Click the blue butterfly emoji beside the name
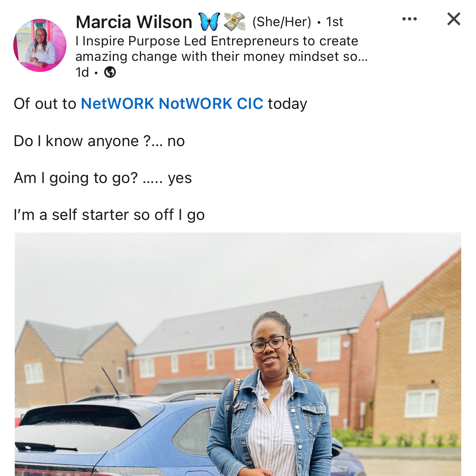Viewport: 476px width, 476px height. tap(209, 21)
